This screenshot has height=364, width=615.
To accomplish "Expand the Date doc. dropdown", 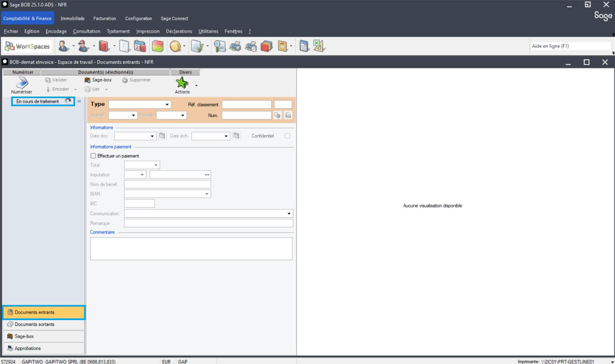I will [152, 136].
